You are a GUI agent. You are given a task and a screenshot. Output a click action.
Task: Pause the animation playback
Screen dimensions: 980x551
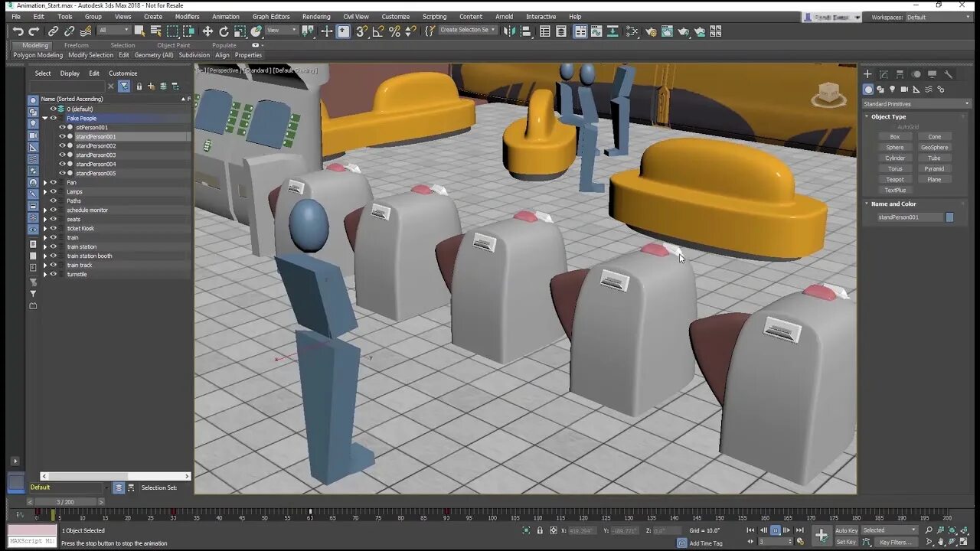776,530
